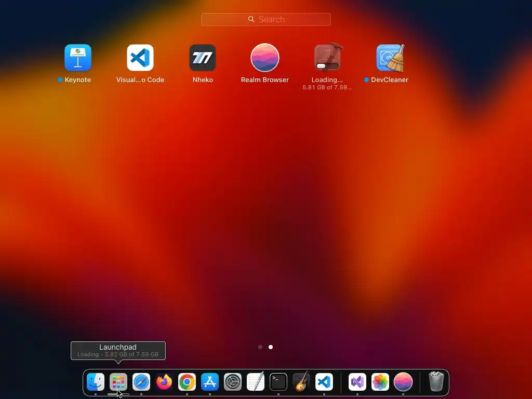
Task: Open the DevCleaner app icon
Action: (390, 58)
